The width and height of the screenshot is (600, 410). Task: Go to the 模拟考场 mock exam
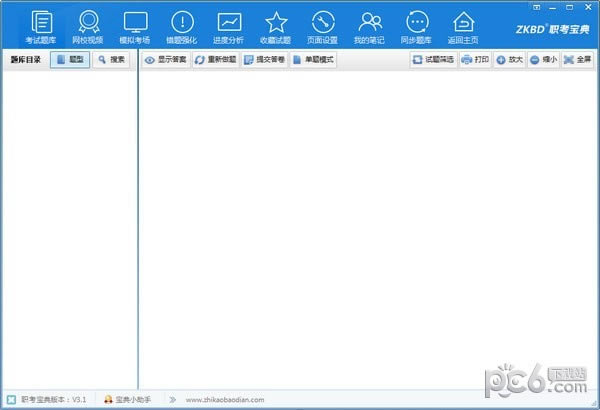tap(135, 26)
